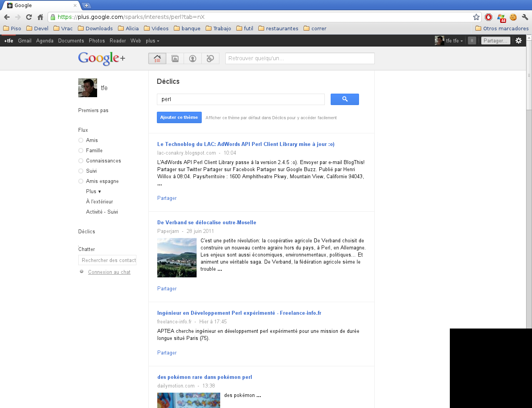
Task: Open Gmail from the Google bar
Action: (25, 41)
